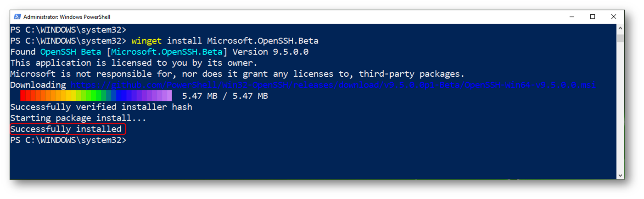Click the last PS C:\WINDOWS\system32> prompt
This screenshot has height=199, width=644.
(x=68, y=140)
